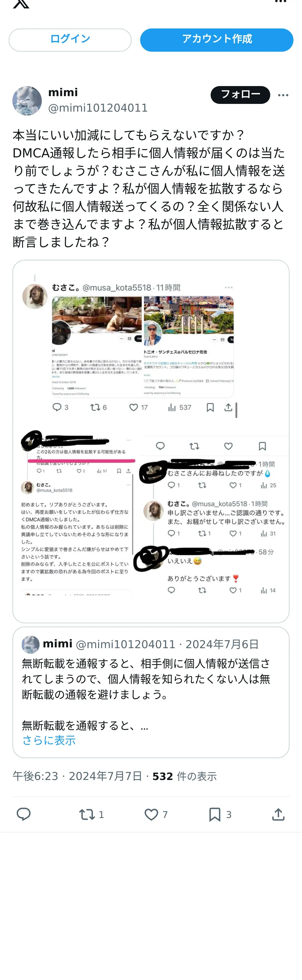The height and width of the screenshot is (980, 302).
Task: Follow mimi with the フォロー button
Action: 240,95
